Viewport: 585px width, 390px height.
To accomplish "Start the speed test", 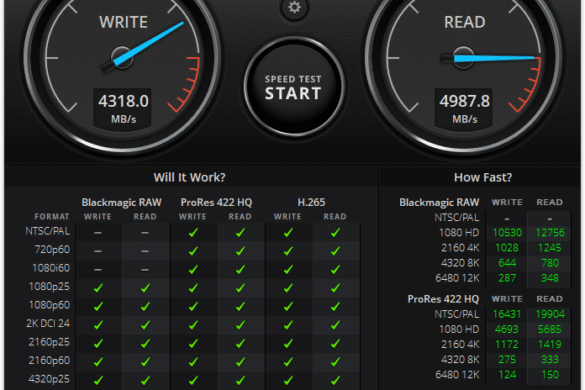I will (x=294, y=87).
